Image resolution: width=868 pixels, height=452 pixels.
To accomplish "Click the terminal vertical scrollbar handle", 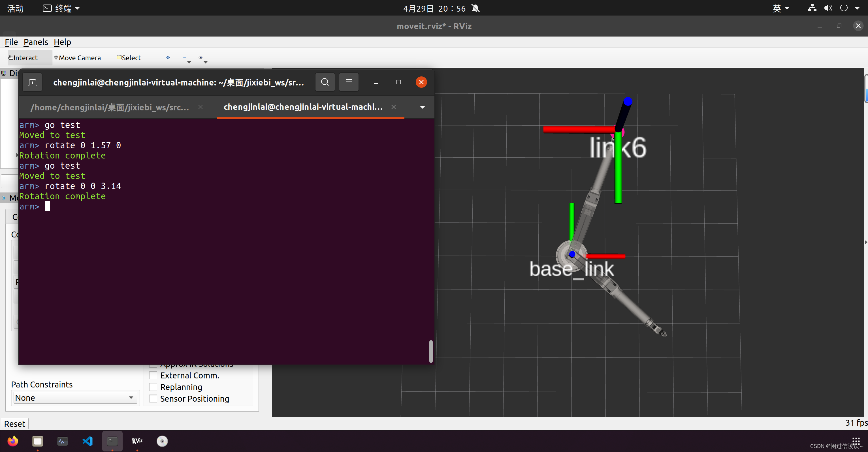I will [x=431, y=351].
